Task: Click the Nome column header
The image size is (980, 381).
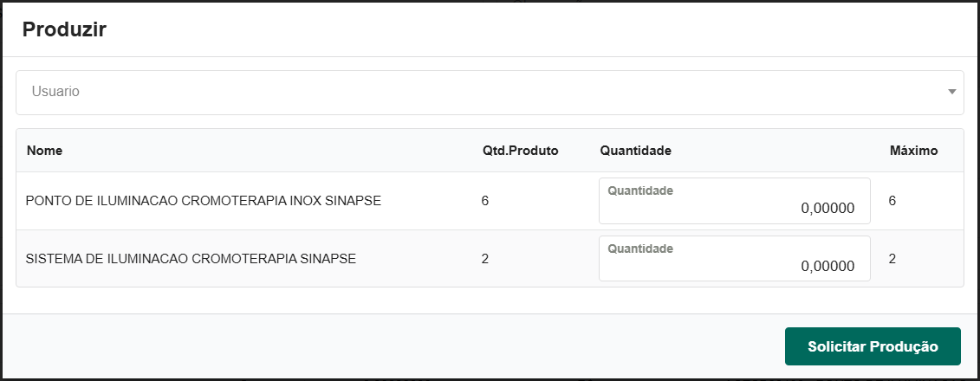Action: (x=44, y=151)
